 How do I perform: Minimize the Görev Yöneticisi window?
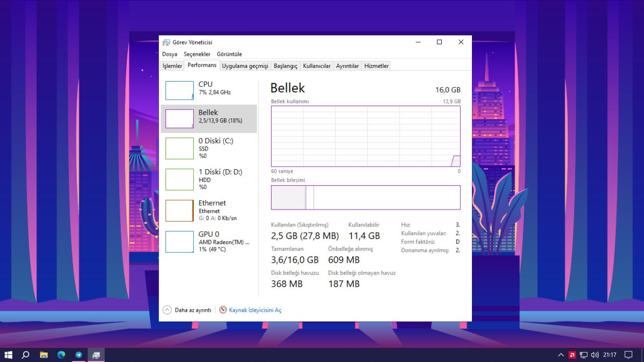pyautogui.click(x=417, y=42)
